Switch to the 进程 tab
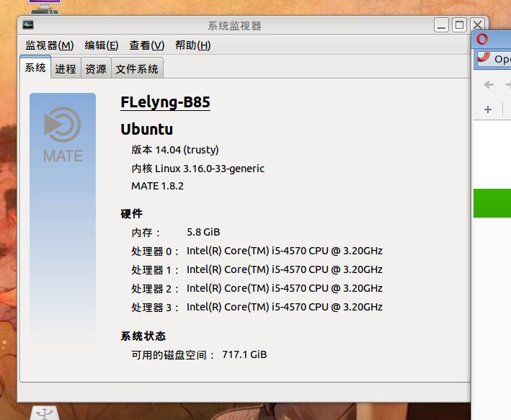The width and height of the screenshot is (511, 420). (66, 68)
